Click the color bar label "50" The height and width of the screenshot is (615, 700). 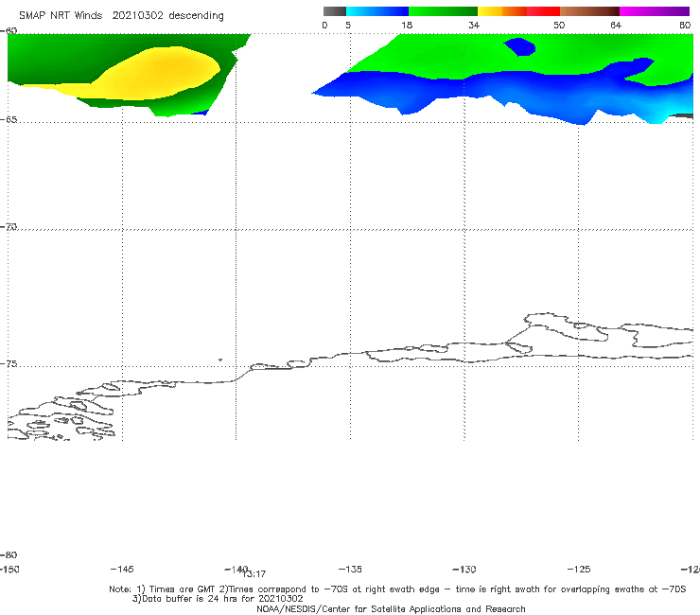(559, 26)
